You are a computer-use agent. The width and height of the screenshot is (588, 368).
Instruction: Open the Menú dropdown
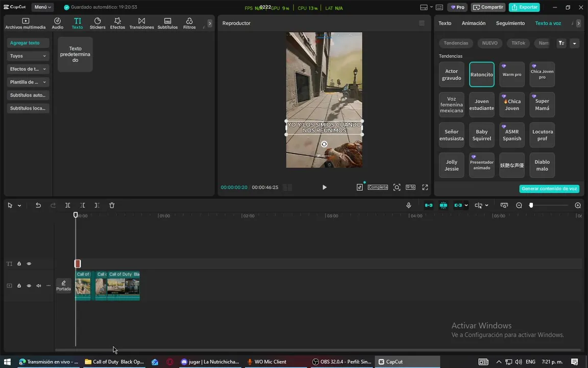(x=43, y=7)
